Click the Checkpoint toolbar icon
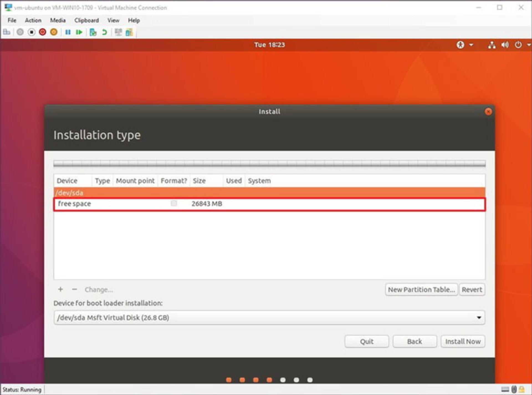The image size is (532, 395). [93, 32]
